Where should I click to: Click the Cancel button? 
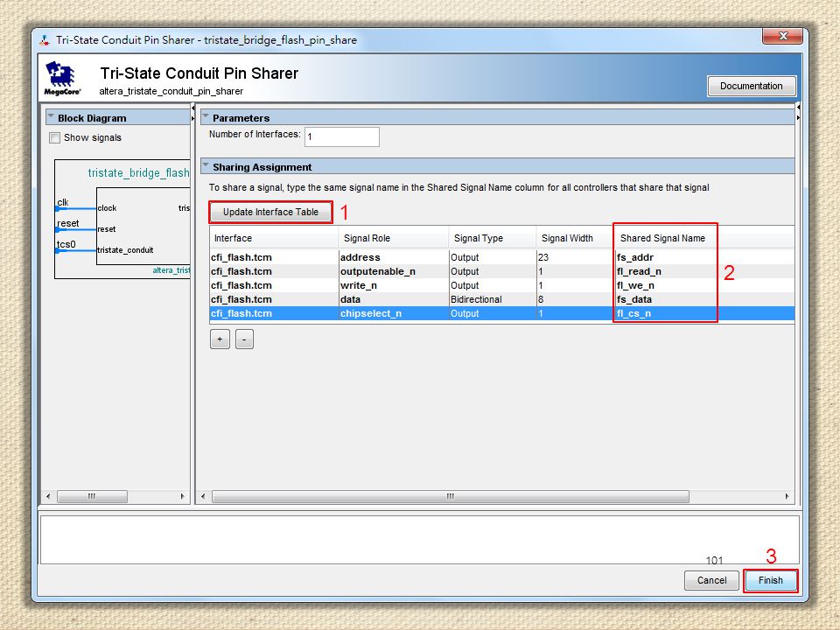pos(711,581)
